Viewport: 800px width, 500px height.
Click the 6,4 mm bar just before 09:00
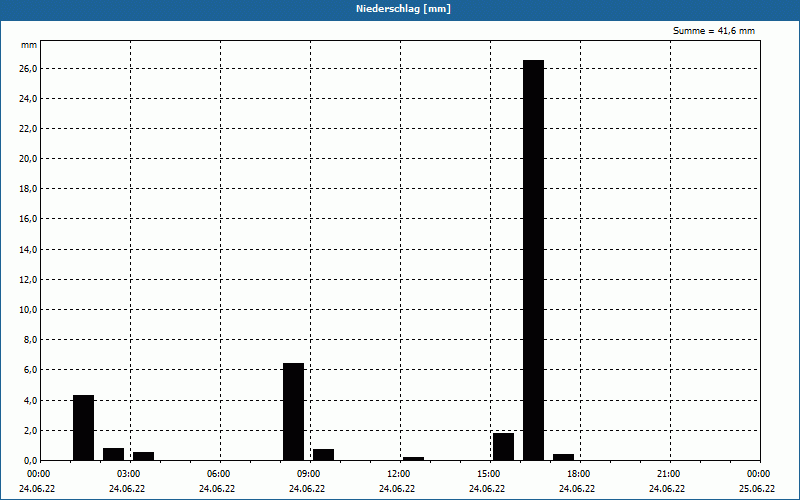point(293,412)
